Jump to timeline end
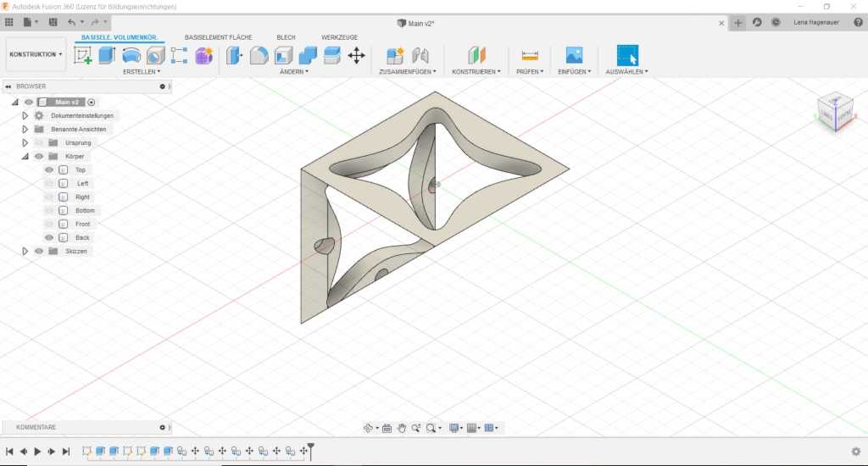The height and width of the screenshot is (466, 868). pyautogui.click(x=66, y=452)
